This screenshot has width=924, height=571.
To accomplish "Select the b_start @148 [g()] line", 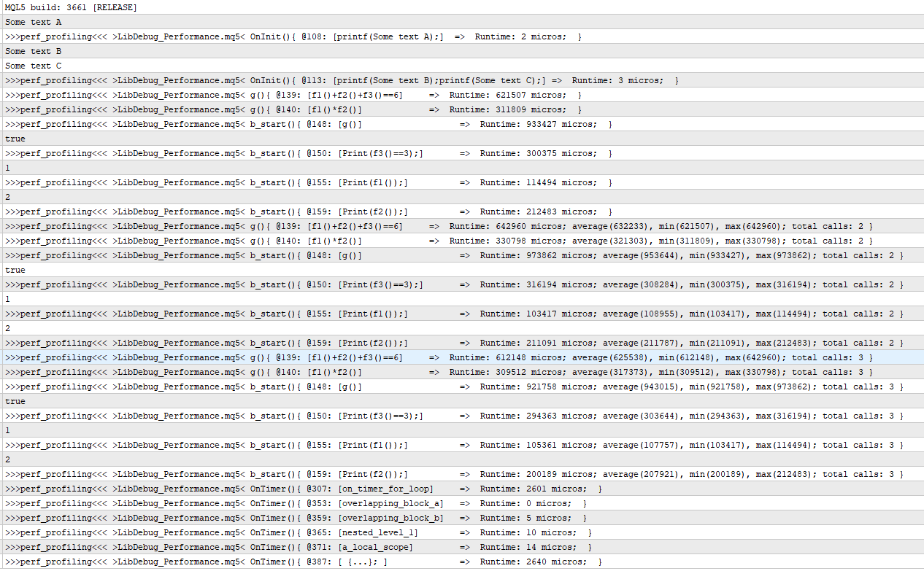I will [292, 124].
